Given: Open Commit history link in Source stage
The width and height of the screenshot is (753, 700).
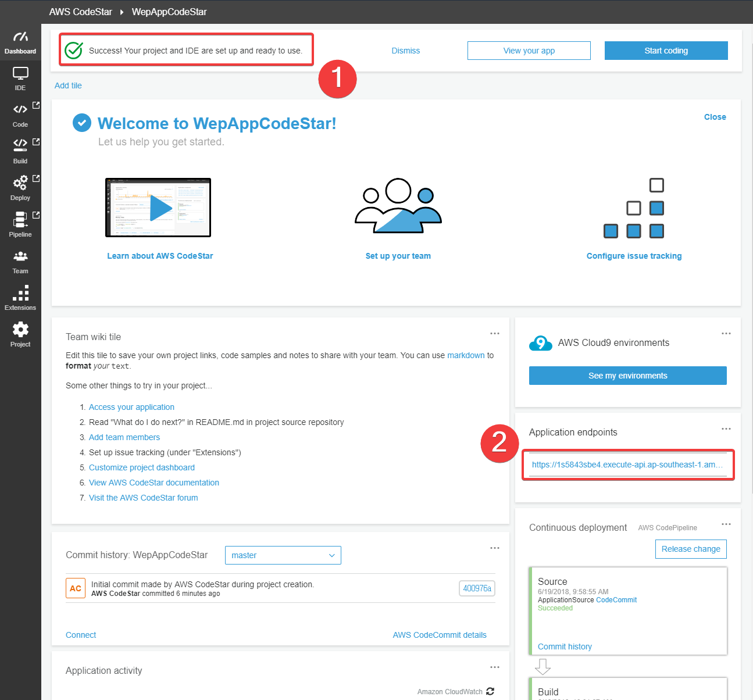Looking at the screenshot, I should pyautogui.click(x=565, y=647).
